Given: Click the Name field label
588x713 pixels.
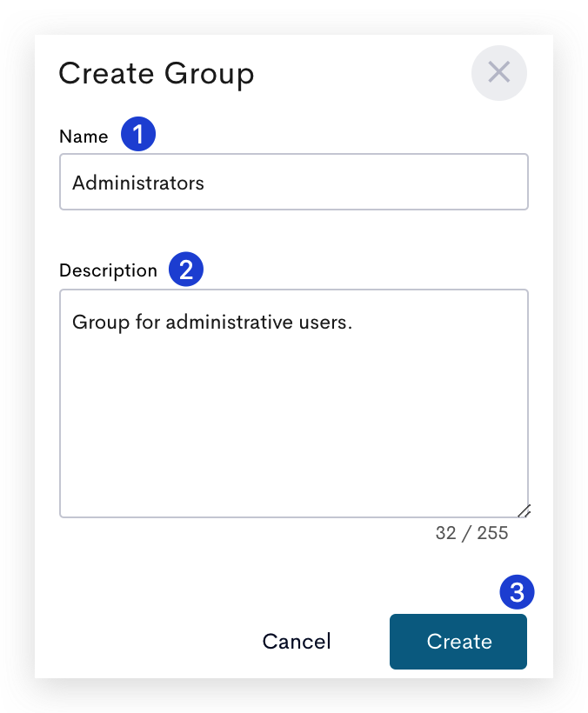Looking at the screenshot, I should coord(84,137).
